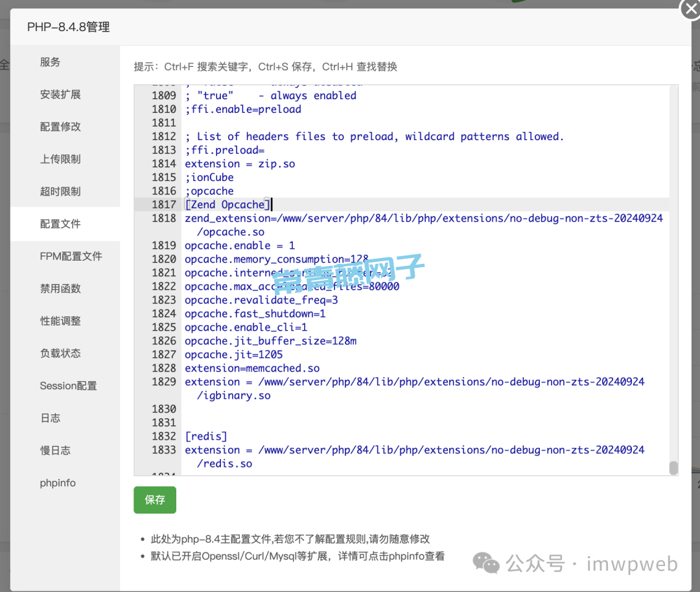
Task: Go to 禁用函数 section
Action: coord(60,289)
